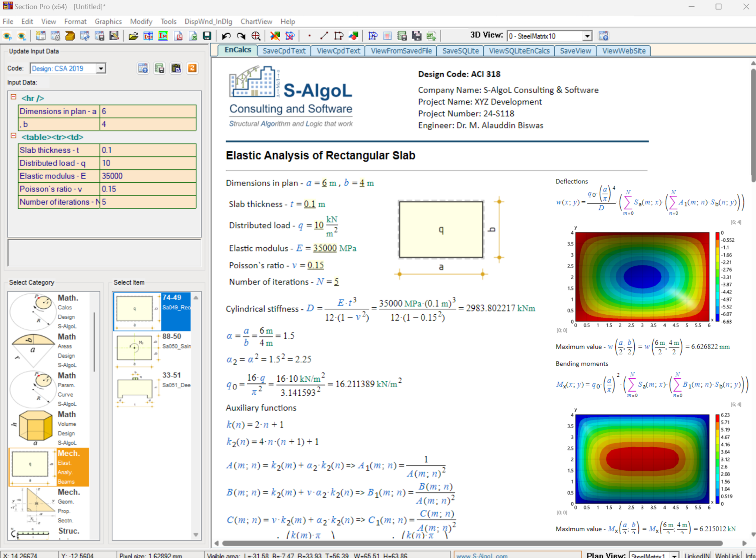Open the Graphics menu
The width and height of the screenshot is (756, 560).
pos(108,22)
